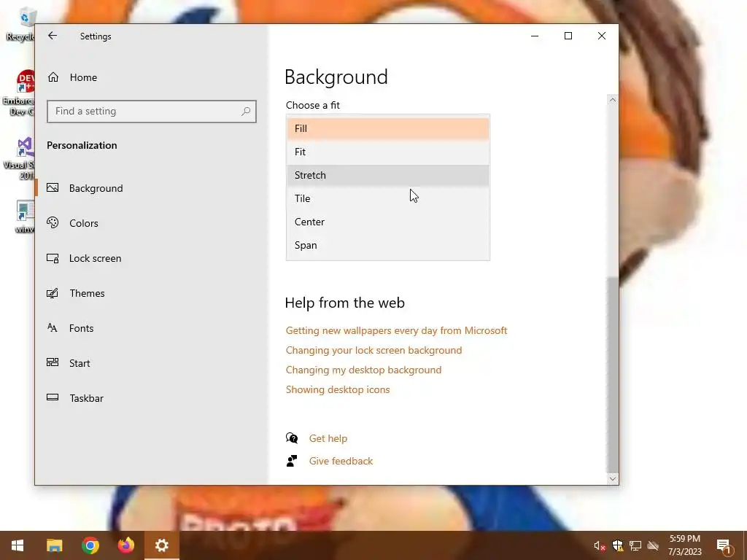Launch Firefox from taskbar

125,545
